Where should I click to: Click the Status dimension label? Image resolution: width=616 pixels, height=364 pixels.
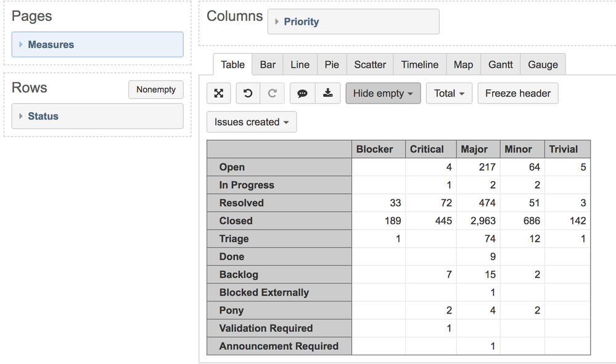click(43, 116)
